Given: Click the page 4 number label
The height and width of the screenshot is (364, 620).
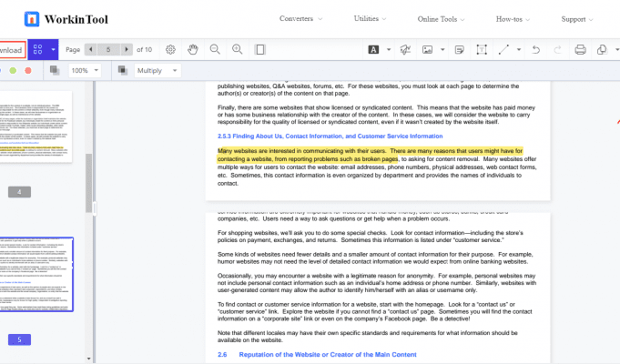Looking at the screenshot, I should pos(19,192).
